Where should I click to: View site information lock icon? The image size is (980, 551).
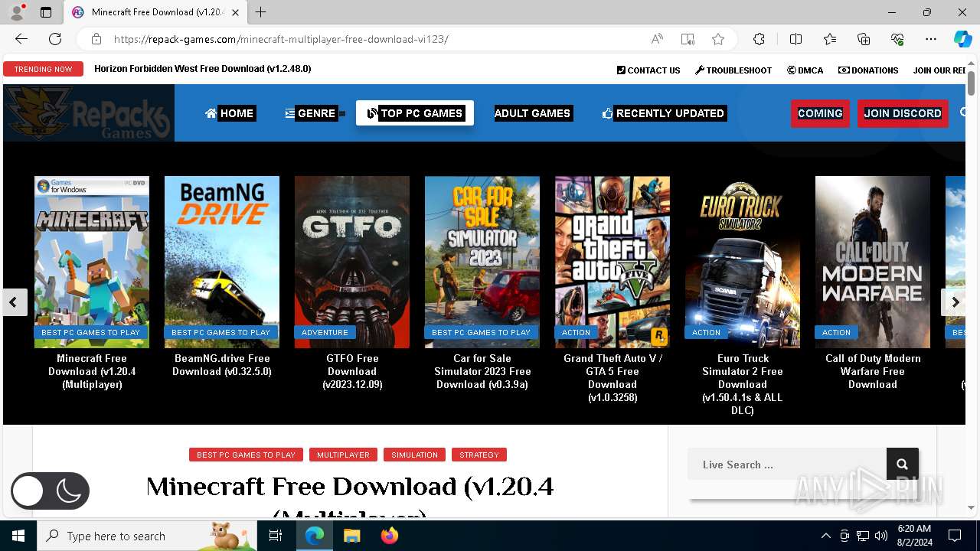click(96, 39)
